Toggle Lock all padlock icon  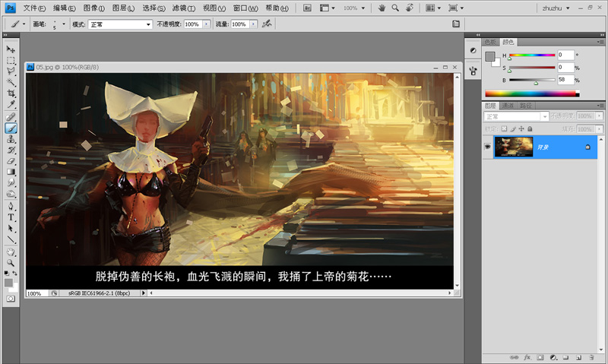tap(530, 128)
